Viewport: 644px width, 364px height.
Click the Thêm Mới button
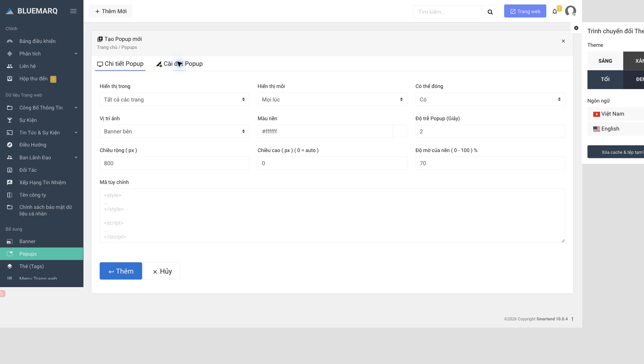111,11
